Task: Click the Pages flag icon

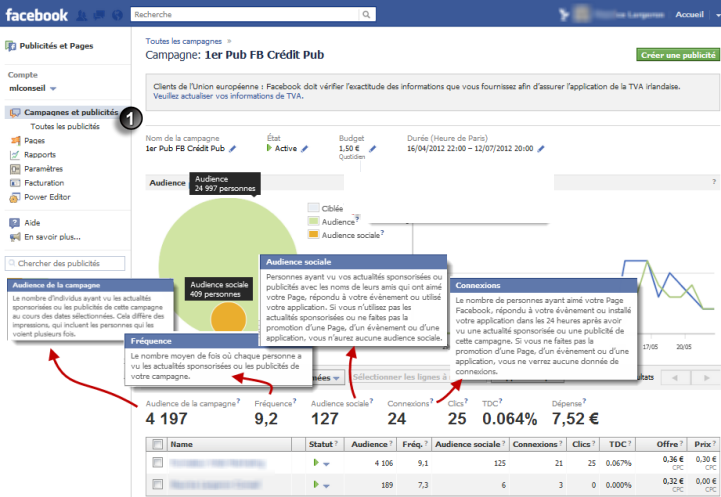Action: [15, 141]
